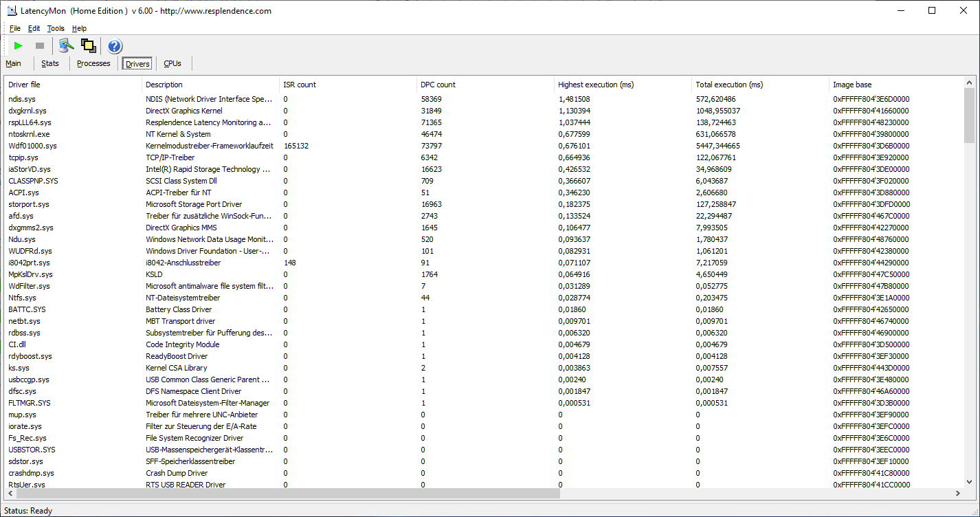This screenshot has width=980, height=517.
Task: Sort by Highest execution (ms) column header
Action: (x=623, y=85)
